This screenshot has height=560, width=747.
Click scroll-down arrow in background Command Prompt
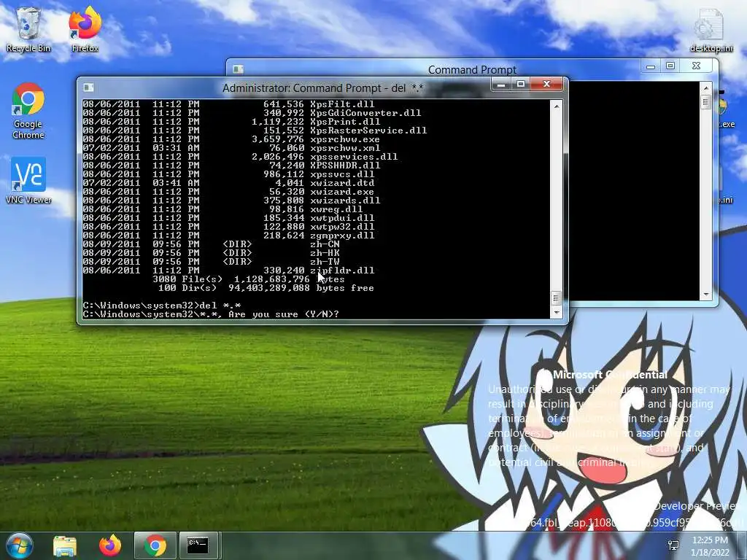pos(706,295)
